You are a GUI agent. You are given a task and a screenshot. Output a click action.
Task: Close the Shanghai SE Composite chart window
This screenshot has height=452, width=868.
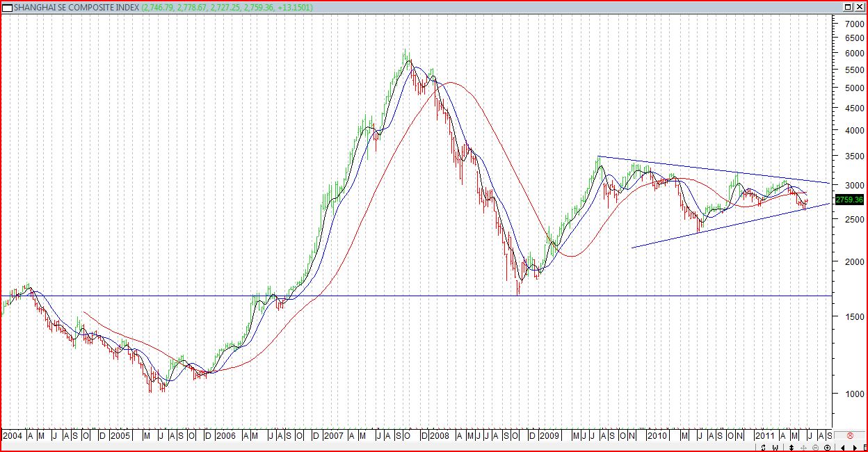[x=860, y=7]
